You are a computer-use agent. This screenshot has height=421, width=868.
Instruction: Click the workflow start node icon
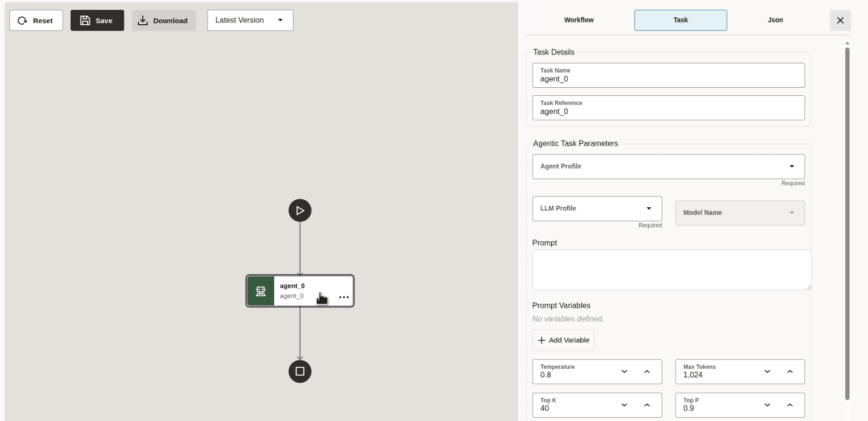[300, 210]
